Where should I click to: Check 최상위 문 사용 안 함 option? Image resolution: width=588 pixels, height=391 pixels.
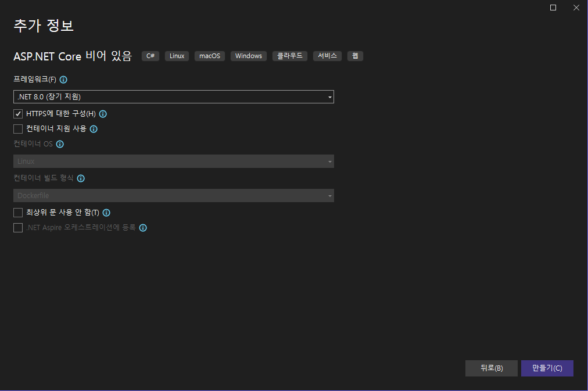[18, 213]
